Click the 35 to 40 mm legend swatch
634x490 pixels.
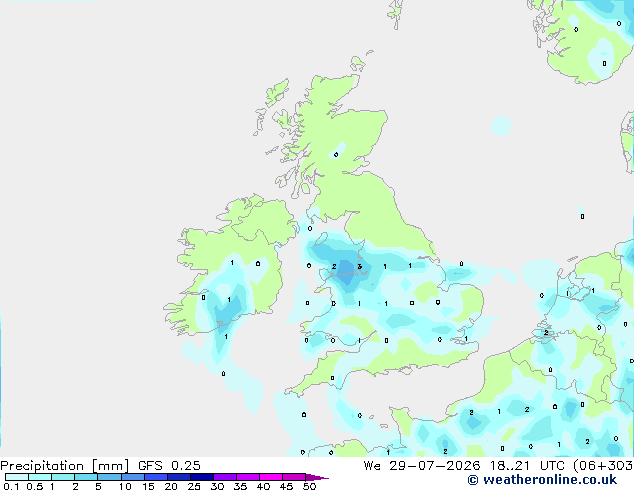248,477
